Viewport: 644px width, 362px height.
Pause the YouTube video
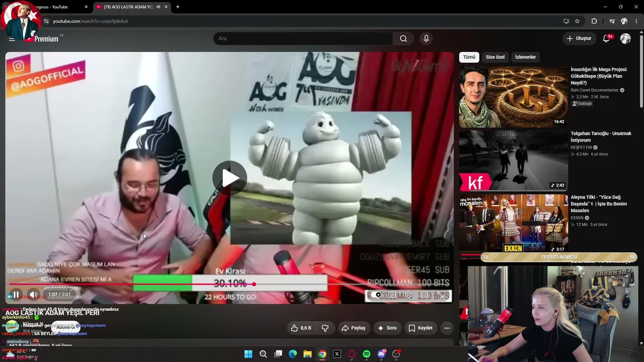[16, 295]
